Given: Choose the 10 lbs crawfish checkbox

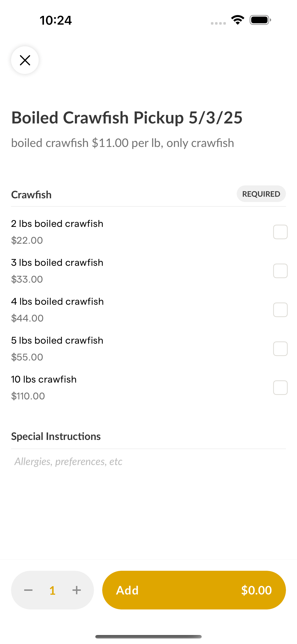Looking at the screenshot, I should [x=280, y=387].
